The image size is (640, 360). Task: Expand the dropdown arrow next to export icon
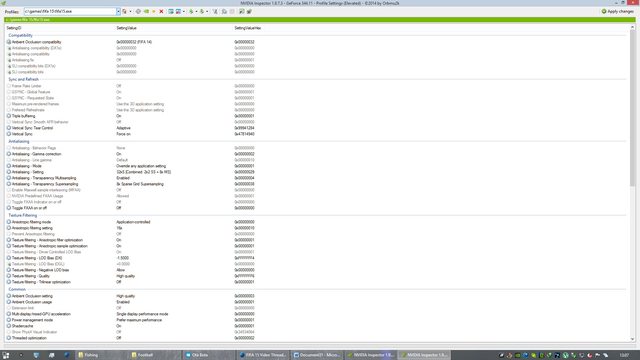[x=196, y=11]
